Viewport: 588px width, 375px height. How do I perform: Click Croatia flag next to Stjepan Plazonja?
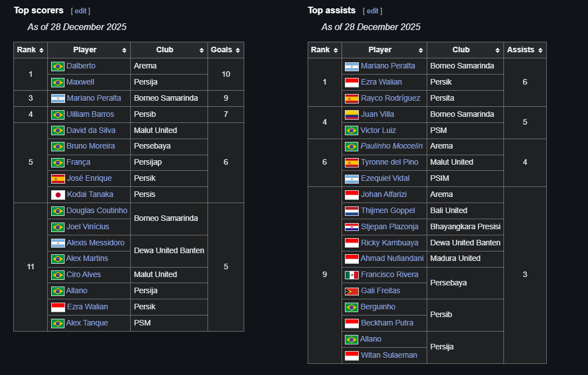pyautogui.click(x=352, y=227)
